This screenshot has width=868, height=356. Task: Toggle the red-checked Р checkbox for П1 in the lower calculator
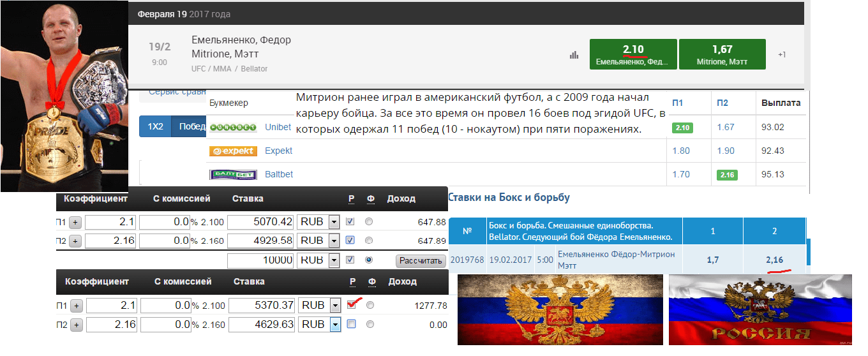[351, 305]
